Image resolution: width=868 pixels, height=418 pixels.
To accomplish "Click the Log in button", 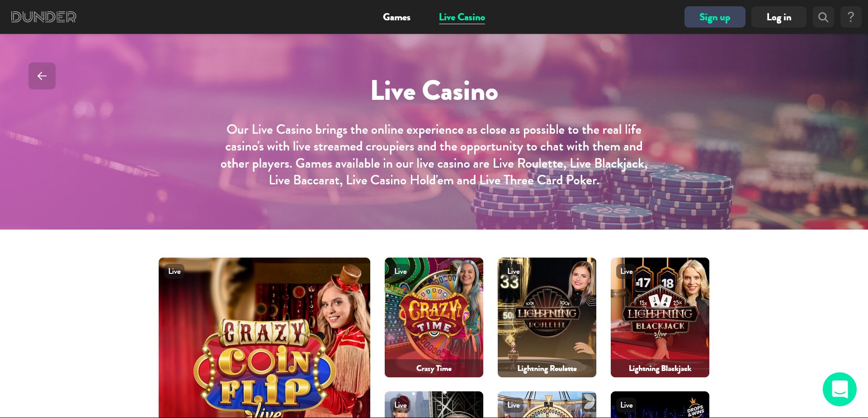I will click(778, 17).
